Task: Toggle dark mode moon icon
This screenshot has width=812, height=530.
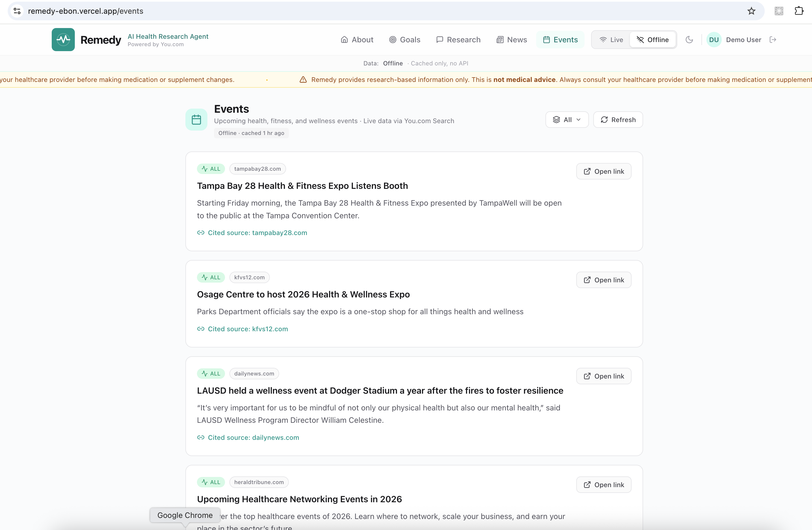Action: [689, 40]
